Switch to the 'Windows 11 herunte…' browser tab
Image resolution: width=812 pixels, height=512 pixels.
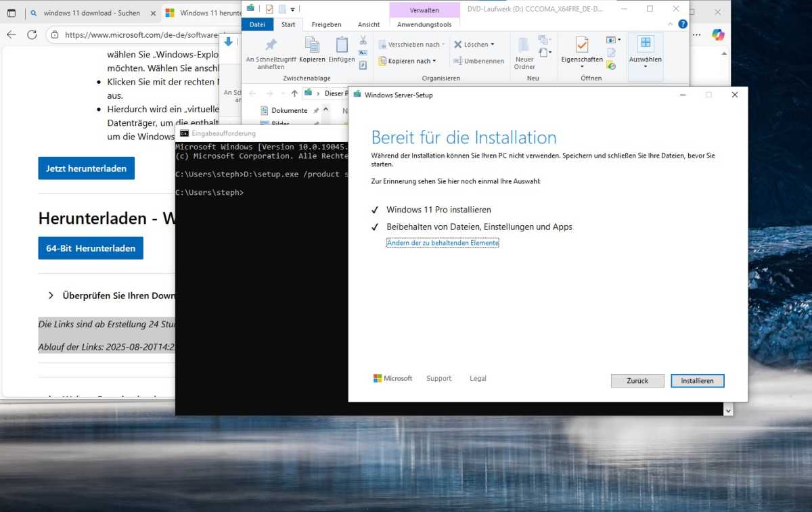pos(202,13)
